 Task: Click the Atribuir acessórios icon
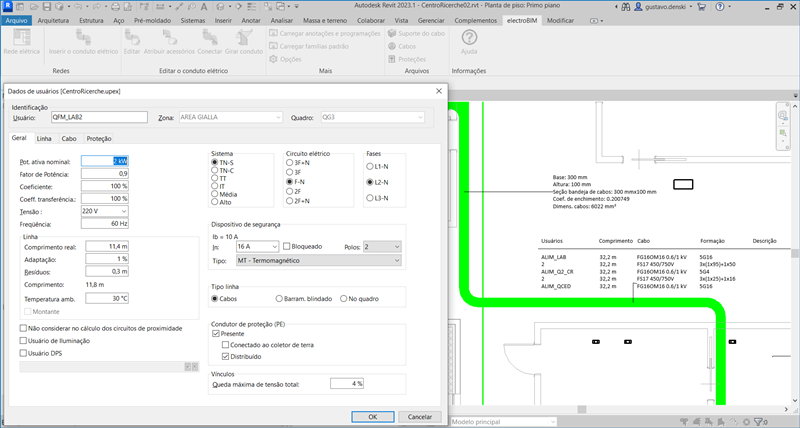coord(170,38)
